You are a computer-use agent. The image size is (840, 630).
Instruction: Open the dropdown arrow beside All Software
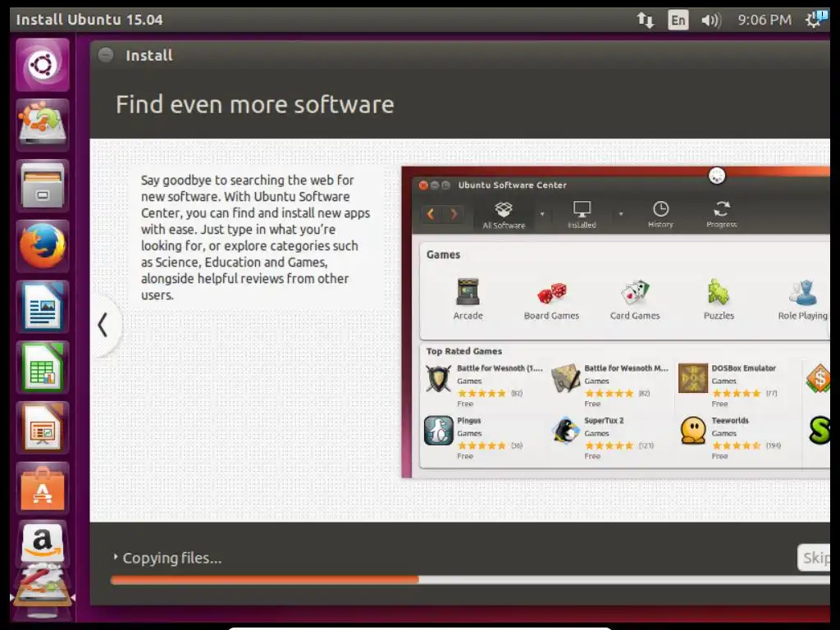click(x=542, y=214)
